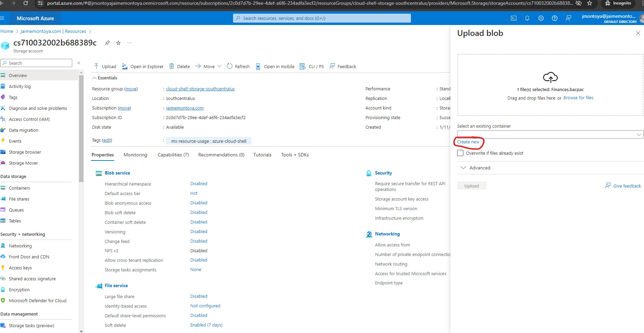Switch to the Capabilities (7) tab

(173, 155)
